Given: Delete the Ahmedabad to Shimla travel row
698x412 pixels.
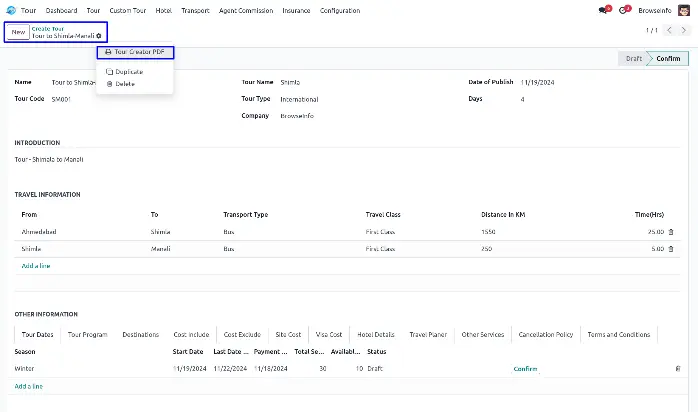Looking at the screenshot, I should [x=671, y=231].
